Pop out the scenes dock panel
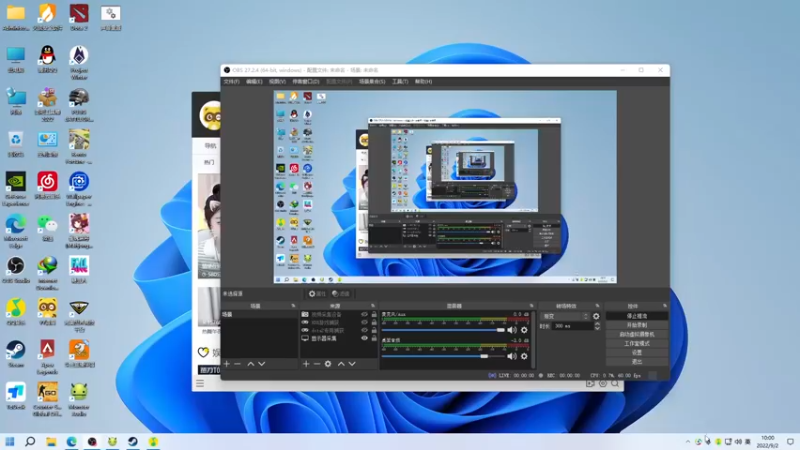Image resolution: width=800 pixels, height=450 pixels. (x=293, y=306)
